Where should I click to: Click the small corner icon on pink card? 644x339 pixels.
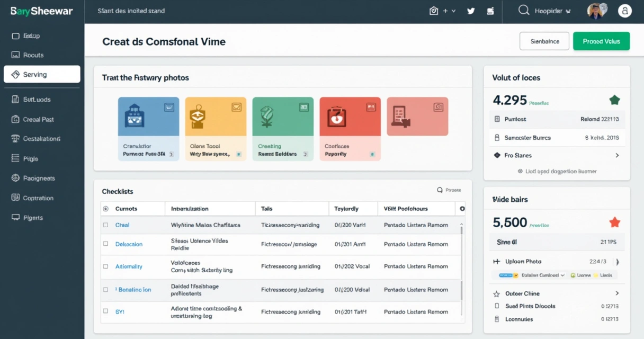pos(438,107)
